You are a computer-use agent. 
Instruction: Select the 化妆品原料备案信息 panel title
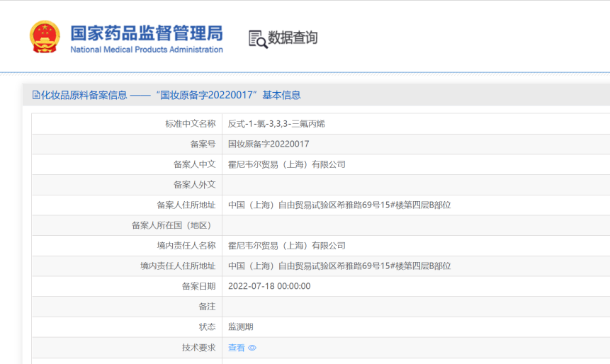pos(84,95)
